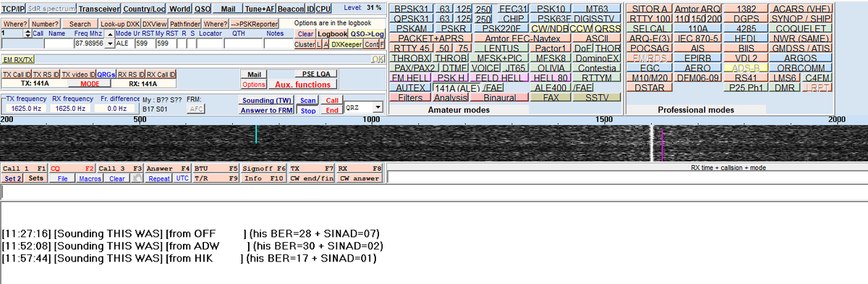
Task: Click the red Options button
Action: click(x=254, y=84)
